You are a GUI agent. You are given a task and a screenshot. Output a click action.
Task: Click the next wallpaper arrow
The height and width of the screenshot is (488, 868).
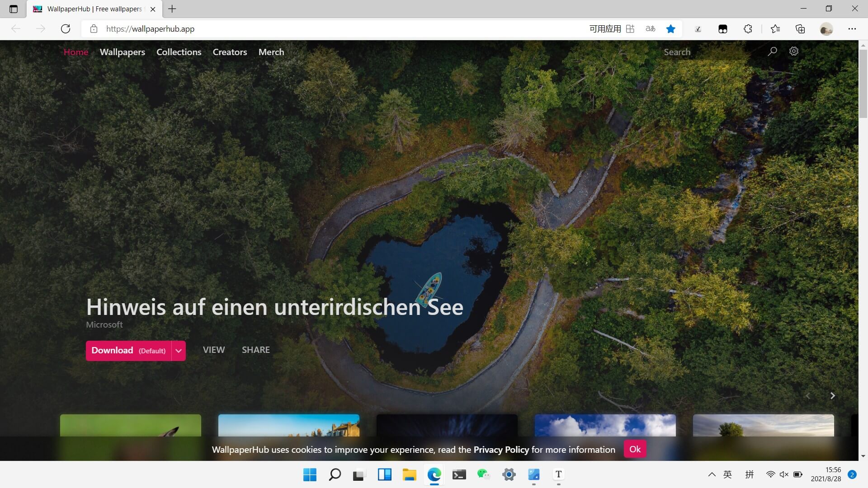(x=832, y=395)
